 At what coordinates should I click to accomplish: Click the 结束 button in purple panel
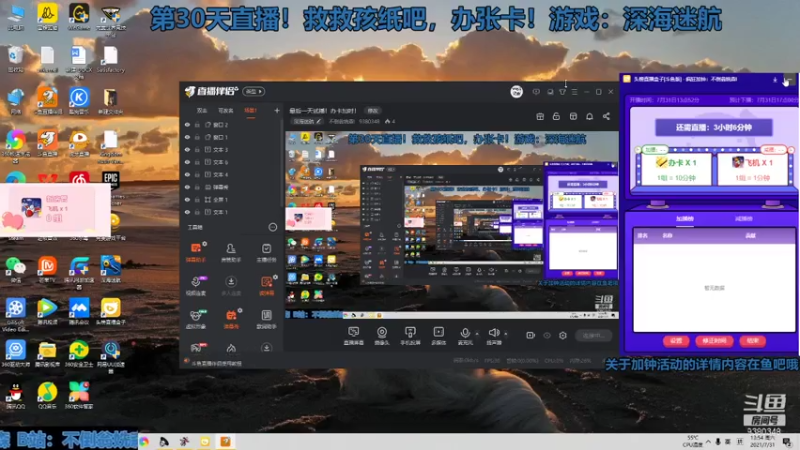pyautogui.click(x=753, y=341)
